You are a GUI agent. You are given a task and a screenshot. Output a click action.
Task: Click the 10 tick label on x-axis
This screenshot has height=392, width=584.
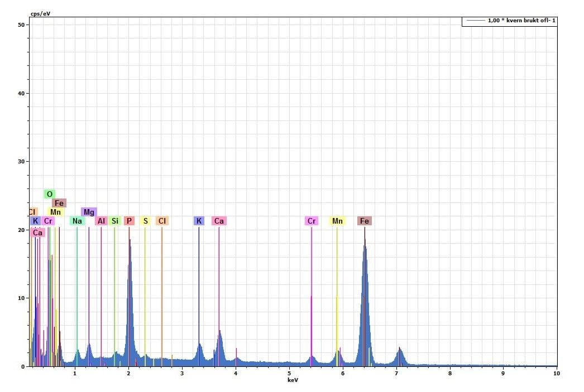556,374
